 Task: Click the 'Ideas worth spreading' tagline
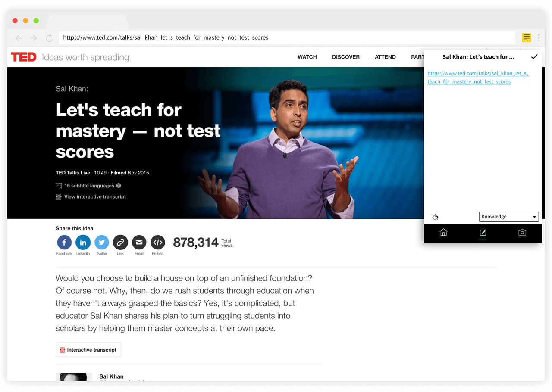pyautogui.click(x=85, y=57)
